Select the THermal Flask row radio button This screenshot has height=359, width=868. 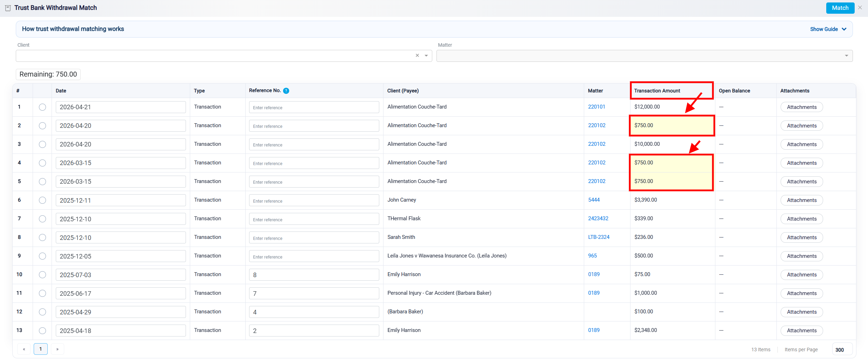point(42,219)
